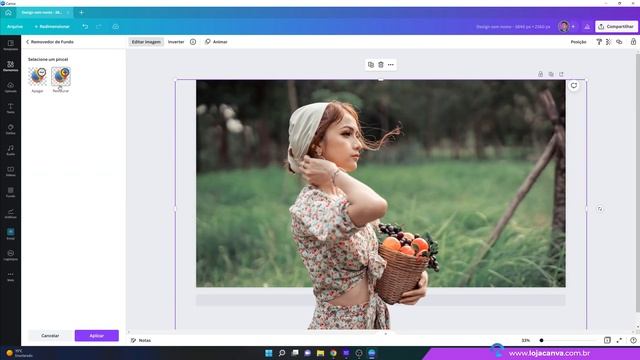Add a new page icon above canvas
This screenshot has width=640, height=360.
[x=561, y=74]
